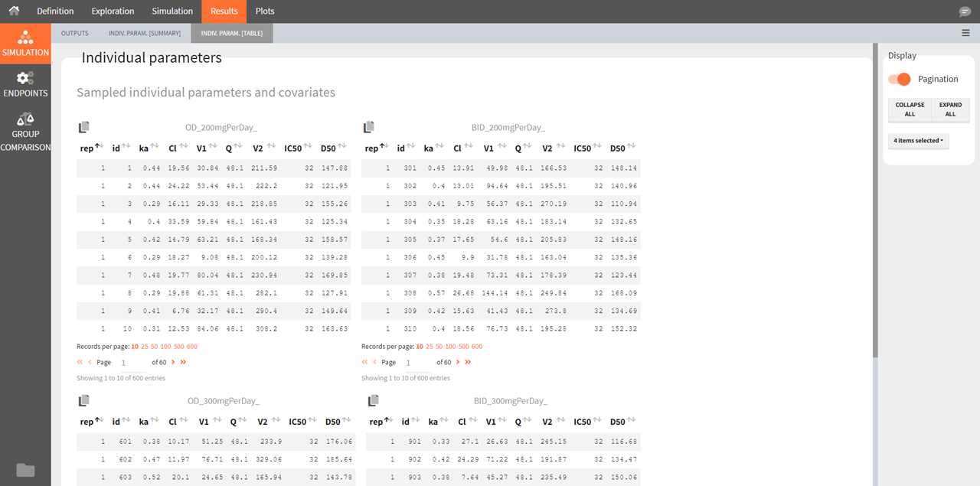The width and height of the screenshot is (980, 486).
Task: Open the Endpoints section in sidebar
Action: point(25,84)
